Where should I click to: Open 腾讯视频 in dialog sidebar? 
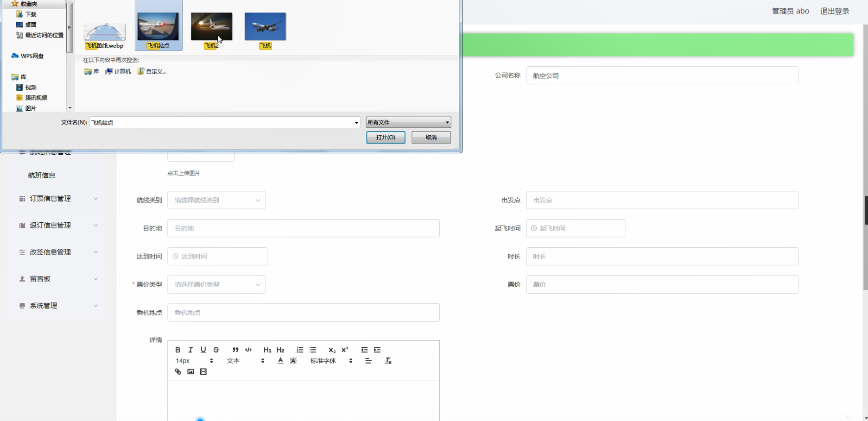pyautogui.click(x=32, y=98)
